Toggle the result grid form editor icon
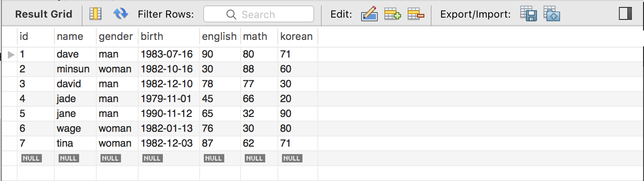644x181 pixels. click(x=95, y=14)
